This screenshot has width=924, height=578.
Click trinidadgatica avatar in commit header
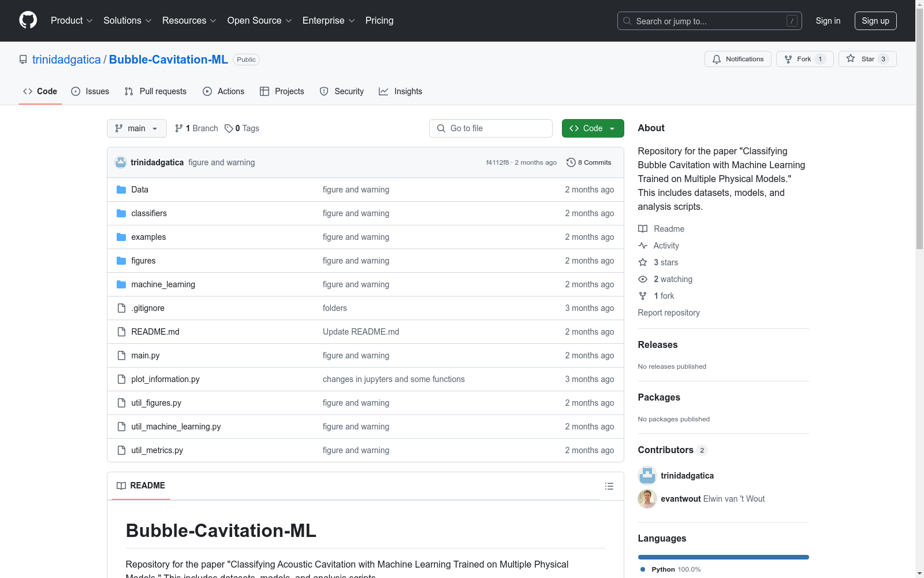coord(121,162)
